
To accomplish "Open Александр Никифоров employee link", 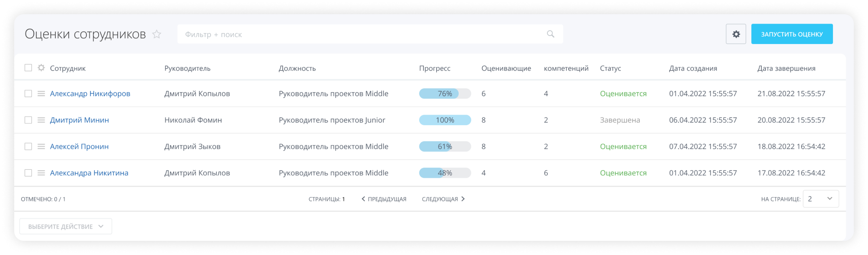I will [x=90, y=94].
